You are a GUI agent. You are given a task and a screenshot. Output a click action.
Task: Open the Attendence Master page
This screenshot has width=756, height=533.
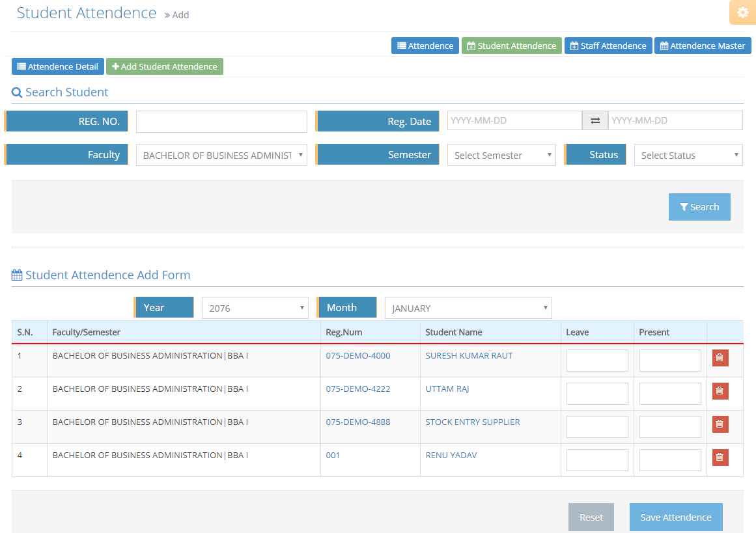point(702,46)
